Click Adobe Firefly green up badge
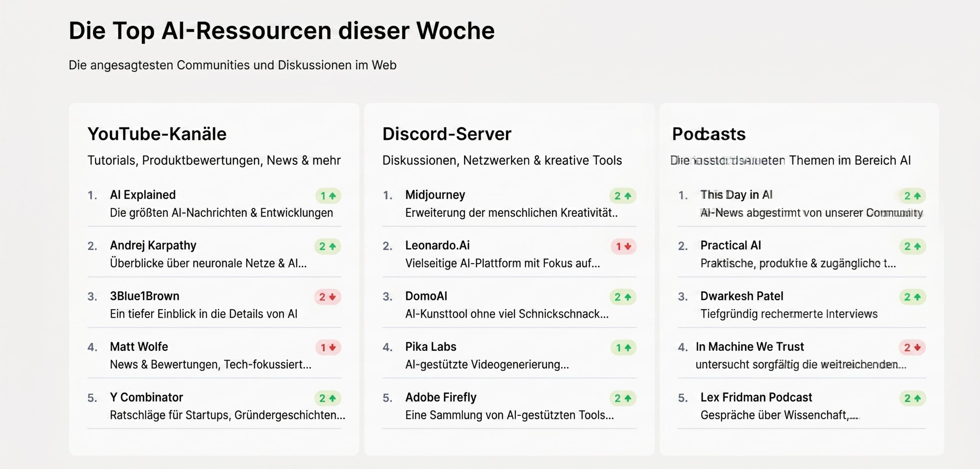This screenshot has width=980, height=469. tap(623, 398)
